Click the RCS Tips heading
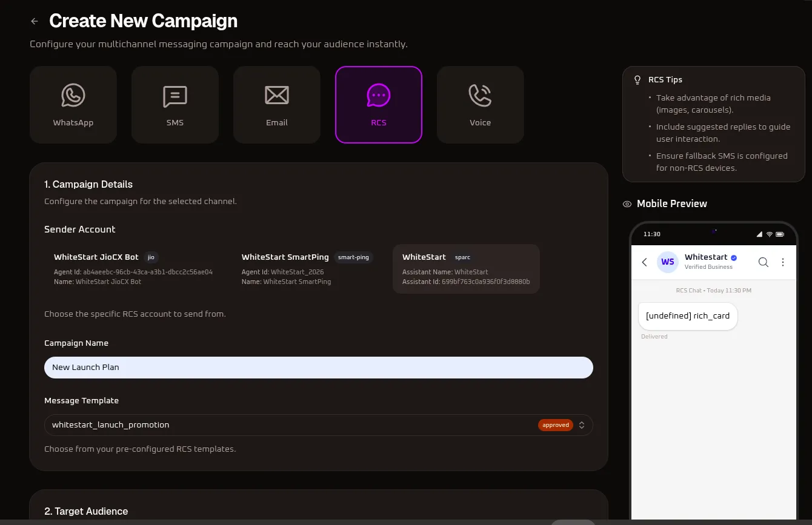812x525 pixels. pyautogui.click(x=665, y=80)
